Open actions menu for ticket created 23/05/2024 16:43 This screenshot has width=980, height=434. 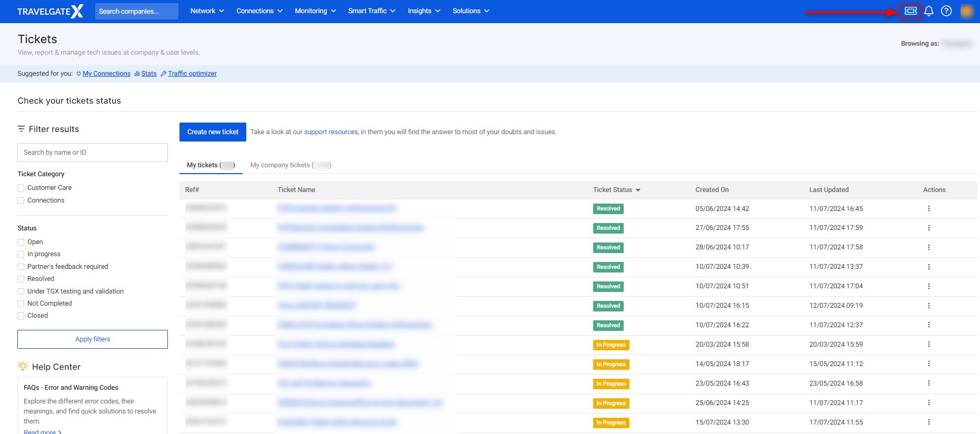929,383
